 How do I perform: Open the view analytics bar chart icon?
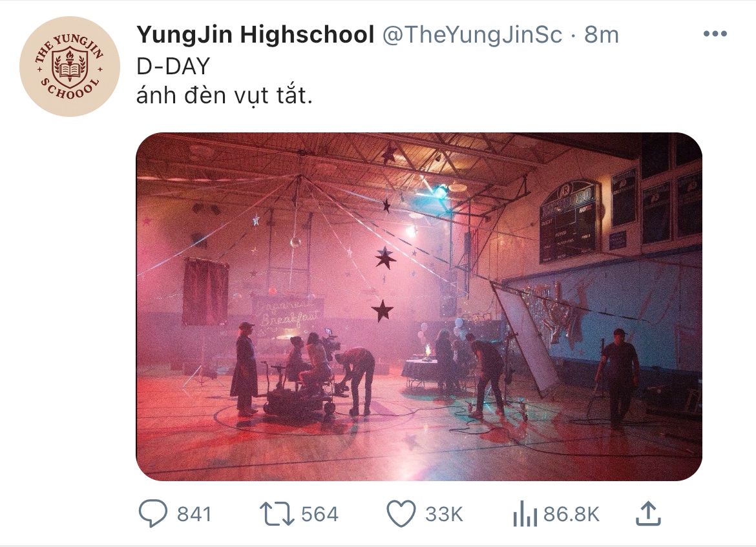click(525, 514)
